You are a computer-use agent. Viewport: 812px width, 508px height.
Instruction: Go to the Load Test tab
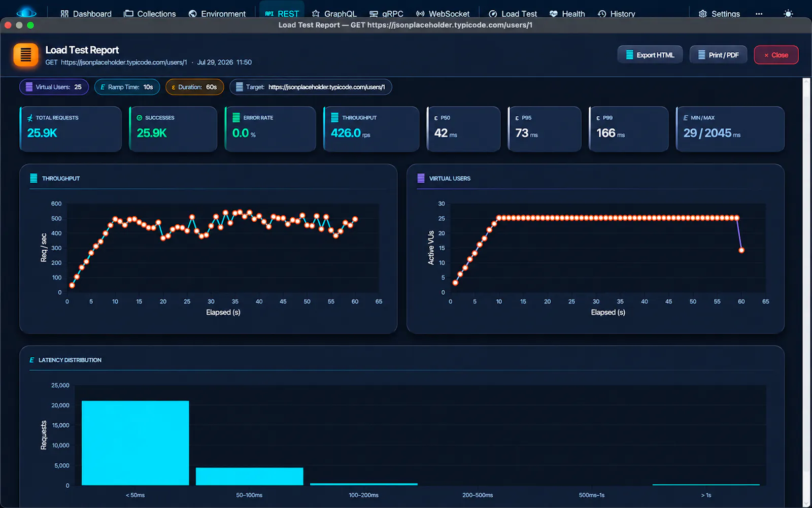coord(513,14)
